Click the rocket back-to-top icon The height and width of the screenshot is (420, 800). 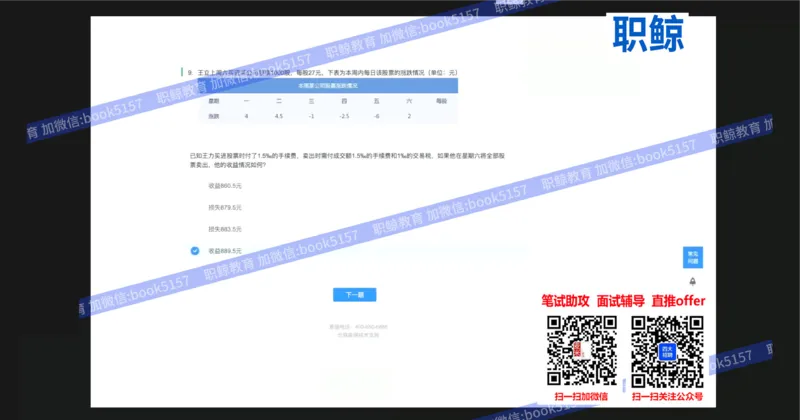click(692, 281)
